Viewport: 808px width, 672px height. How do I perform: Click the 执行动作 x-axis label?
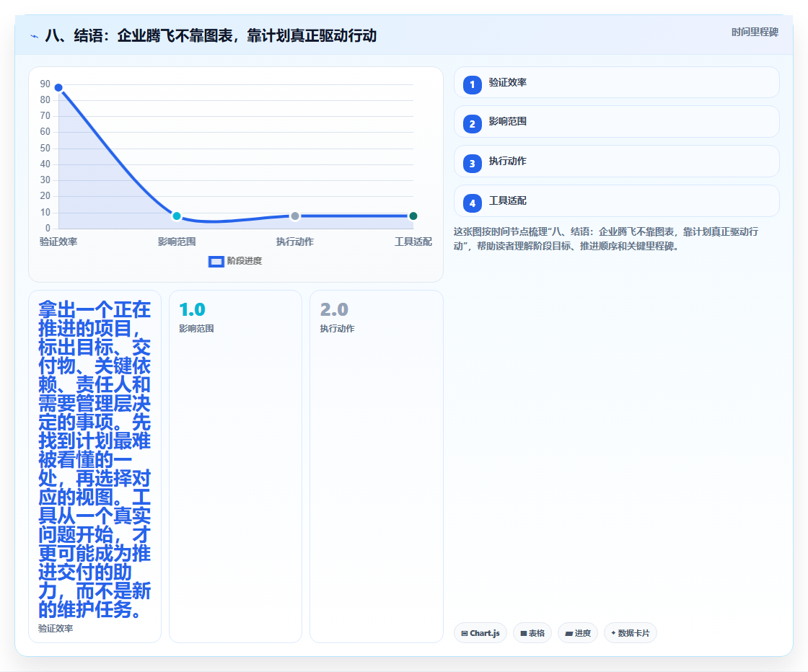coord(295,242)
